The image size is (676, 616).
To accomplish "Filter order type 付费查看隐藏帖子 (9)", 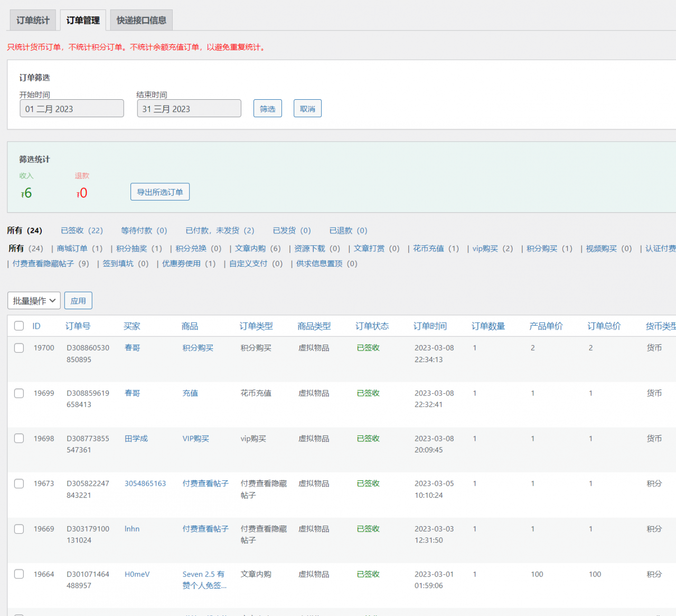I will click(51, 263).
